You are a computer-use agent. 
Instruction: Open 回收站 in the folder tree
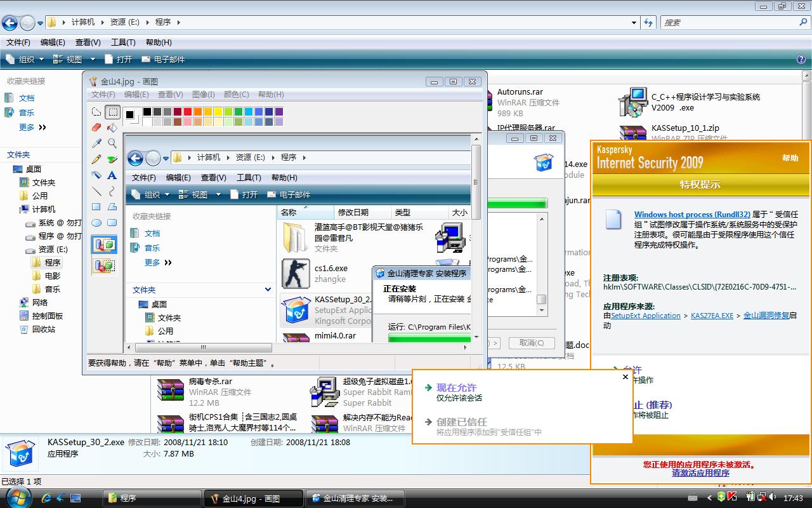pos(37,329)
